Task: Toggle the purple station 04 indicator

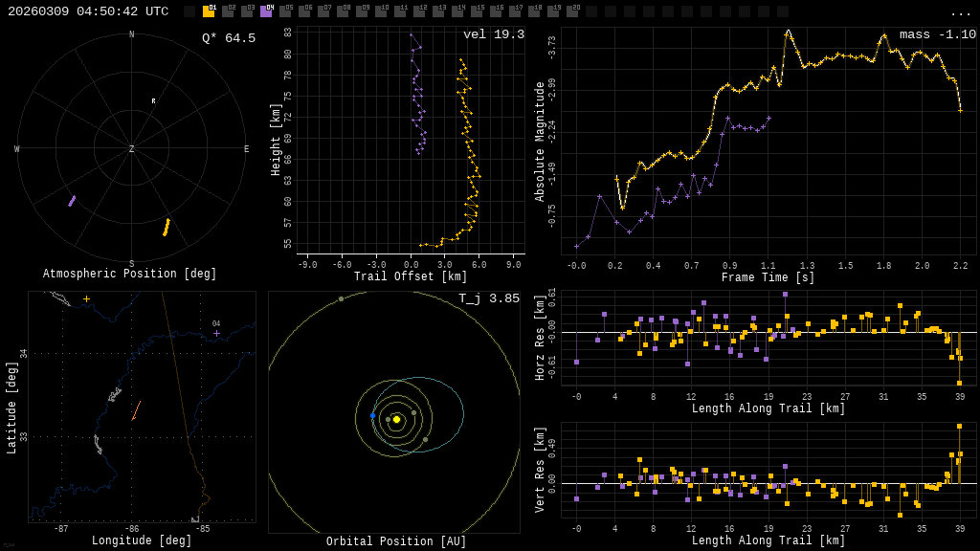Action: coord(266,11)
